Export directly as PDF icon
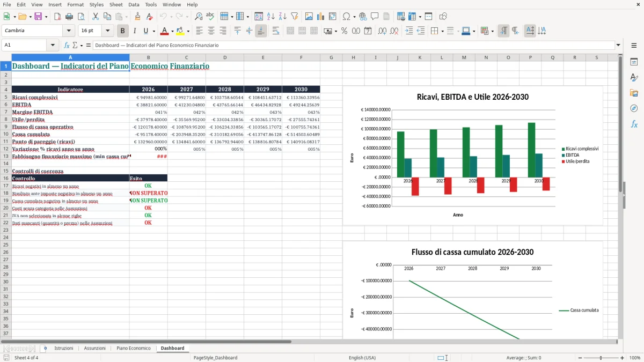Image resolution: width=644 pixels, height=362 pixels. click(x=57, y=17)
